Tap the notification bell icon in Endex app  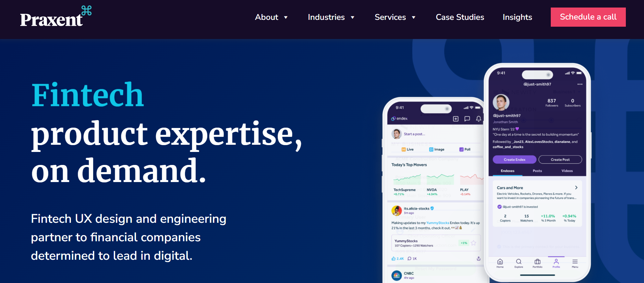click(478, 119)
